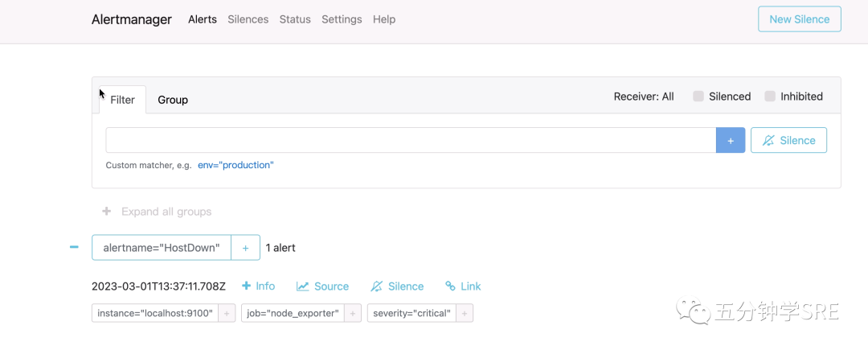Click the plus next to job="node_exporter" label
The height and width of the screenshot is (350, 868).
coord(352,313)
